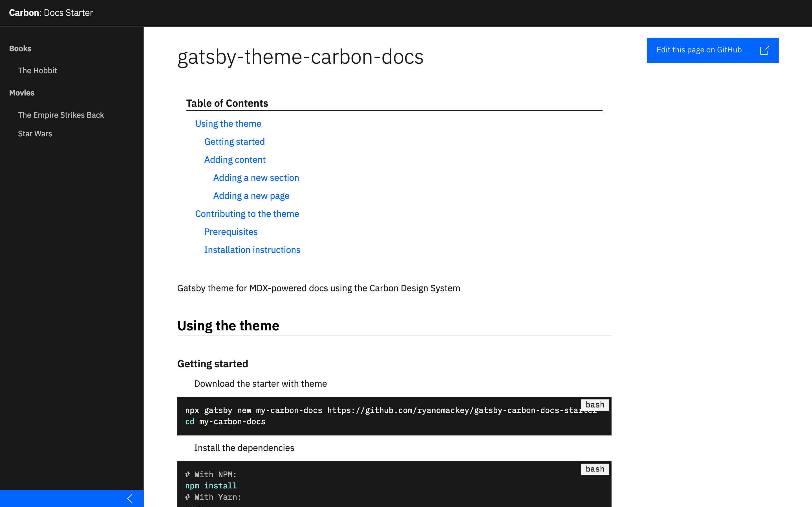This screenshot has height=507, width=812.
Task: Jump to Prerequisites section
Action: click(x=231, y=232)
